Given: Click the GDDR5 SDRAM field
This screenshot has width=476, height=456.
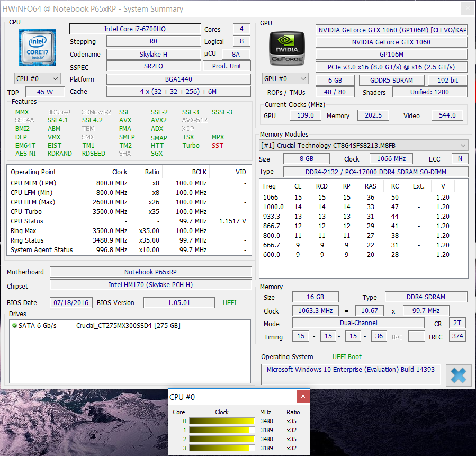Looking at the screenshot, I should pyautogui.click(x=392, y=80).
